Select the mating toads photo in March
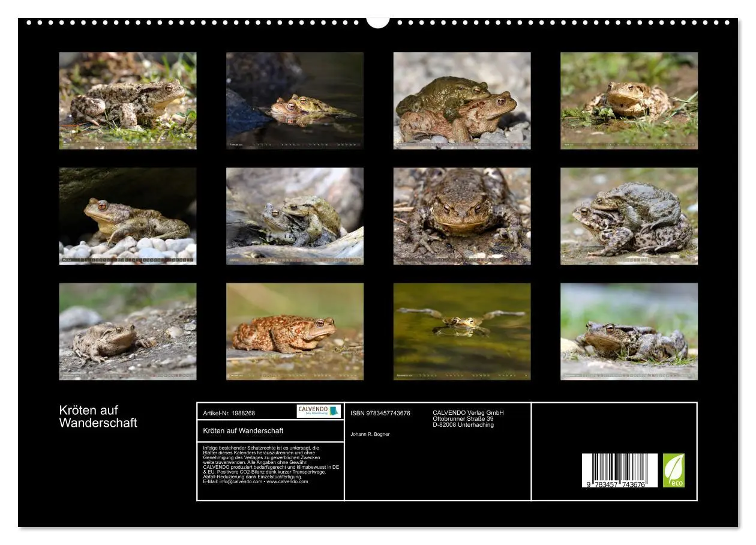756x545 pixels. click(462, 100)
